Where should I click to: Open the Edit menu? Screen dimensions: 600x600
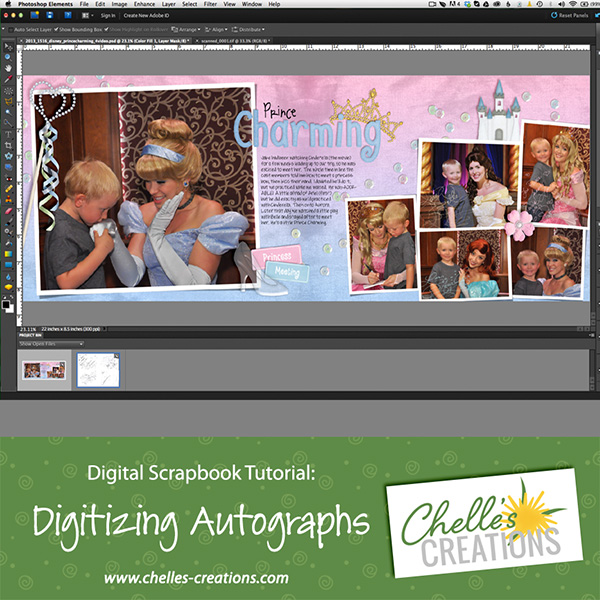[x=100, y=4]
